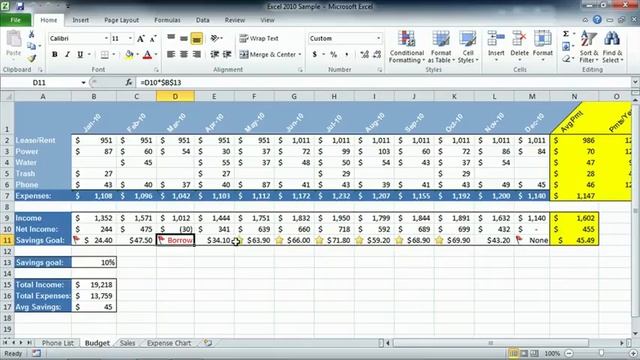Viewport: 640px width, 360px height.
Task: Apply yellow Fill Color bucket
Action: point(129,54)
